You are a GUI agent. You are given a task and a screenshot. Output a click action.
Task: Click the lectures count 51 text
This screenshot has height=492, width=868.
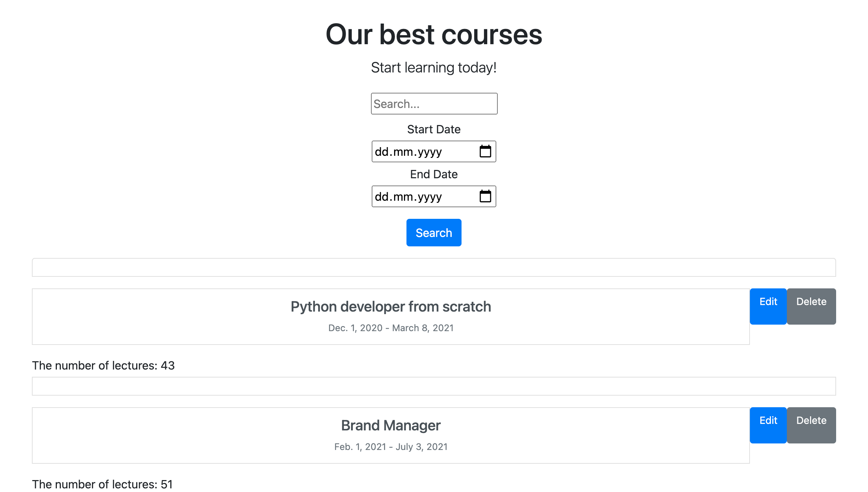tap(103, 484)
